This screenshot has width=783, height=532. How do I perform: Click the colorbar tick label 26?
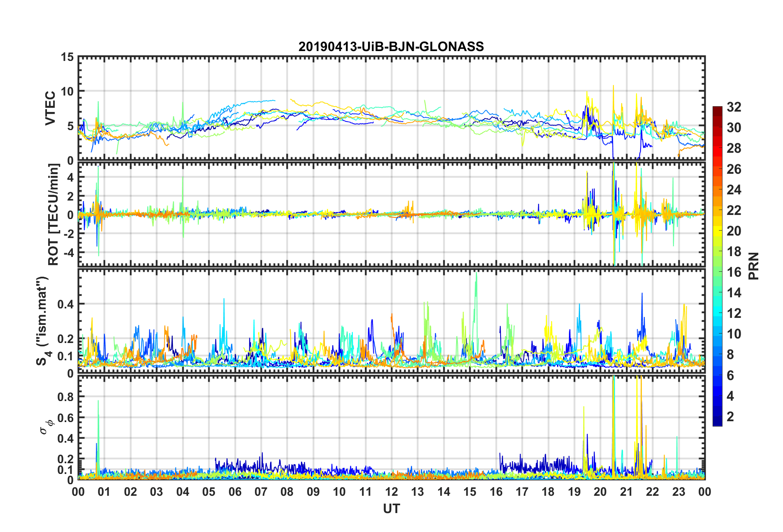pyautogui.click(x=734, y=169)
